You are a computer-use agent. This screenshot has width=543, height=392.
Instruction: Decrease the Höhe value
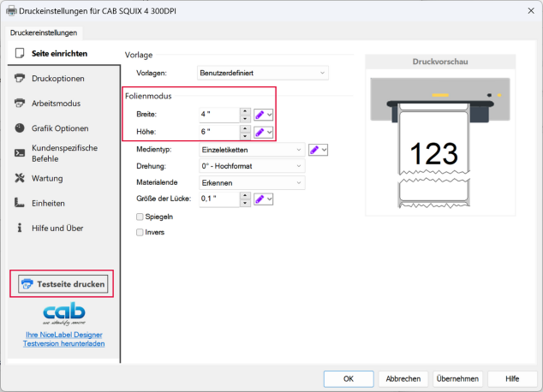pos(245,136)
